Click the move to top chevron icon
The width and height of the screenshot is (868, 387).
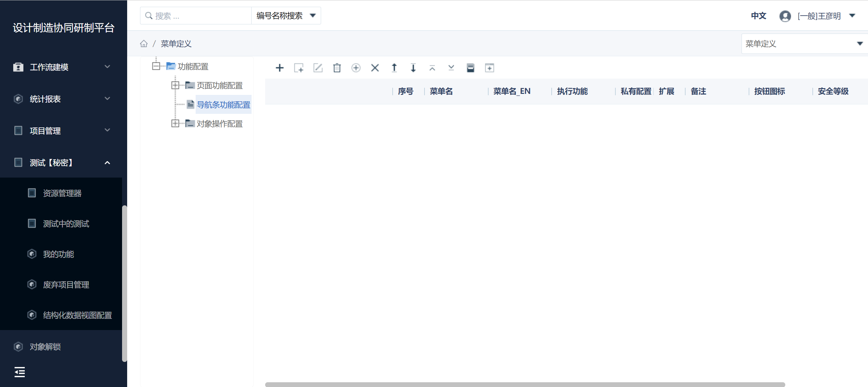[x=432, y=68]
